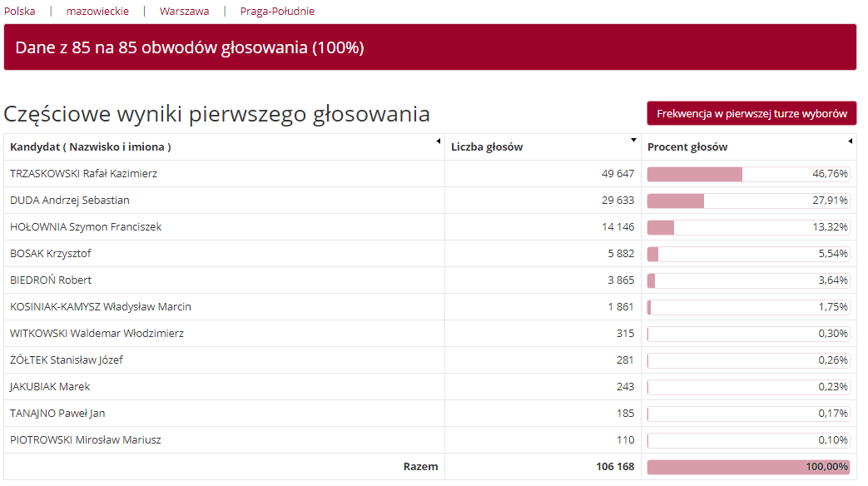Click the red data status banner

(430, 47)
